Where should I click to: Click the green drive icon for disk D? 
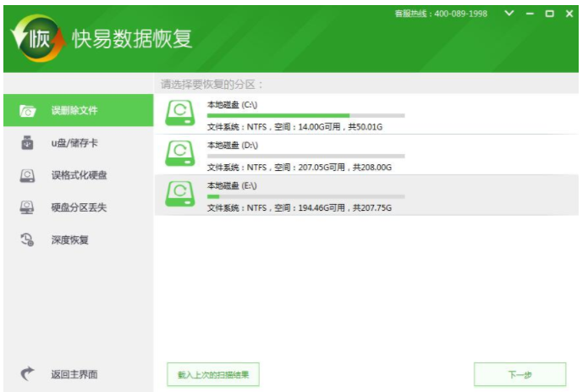179,155
